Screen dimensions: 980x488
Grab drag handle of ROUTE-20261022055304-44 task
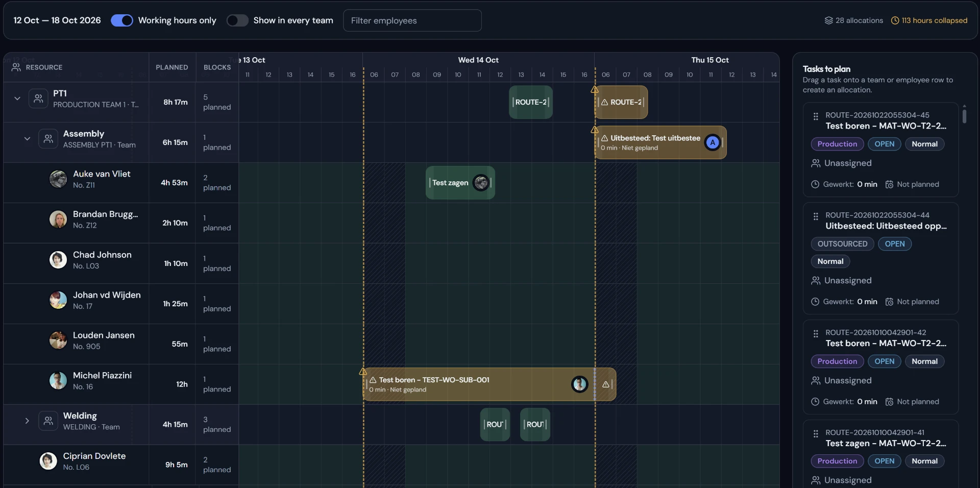[816, 216]
